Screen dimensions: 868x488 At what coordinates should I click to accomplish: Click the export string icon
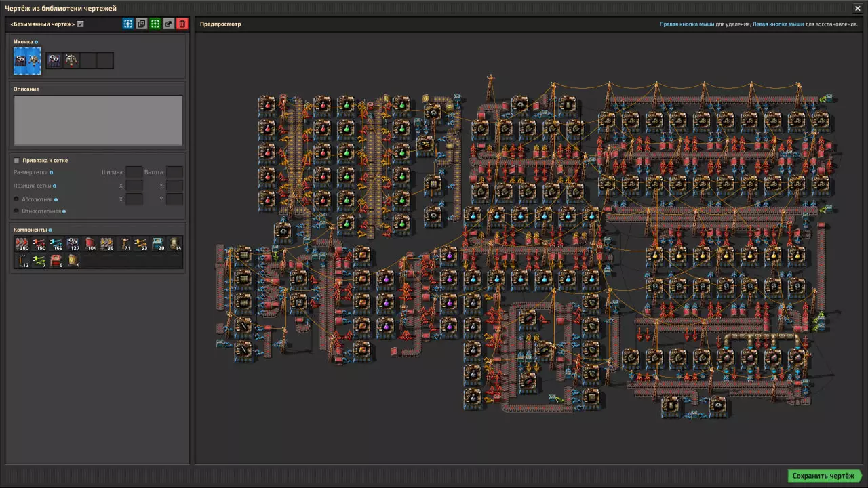[x=168, y=24]
